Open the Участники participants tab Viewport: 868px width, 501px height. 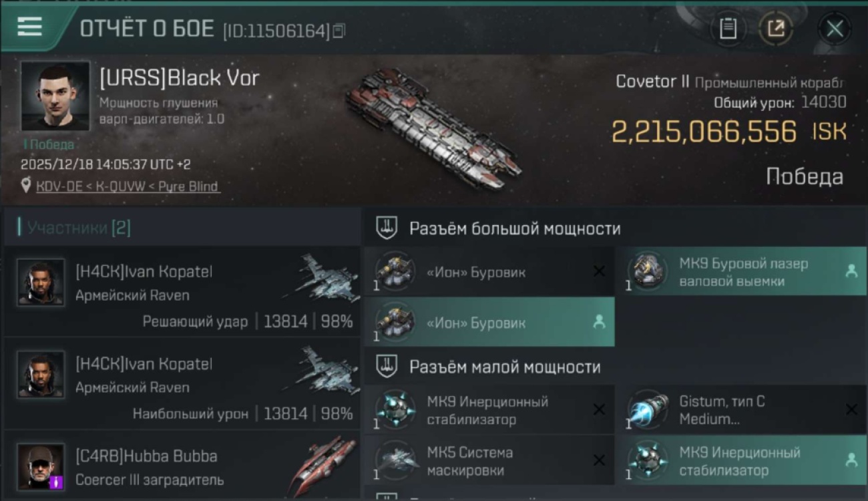point(75,228)
